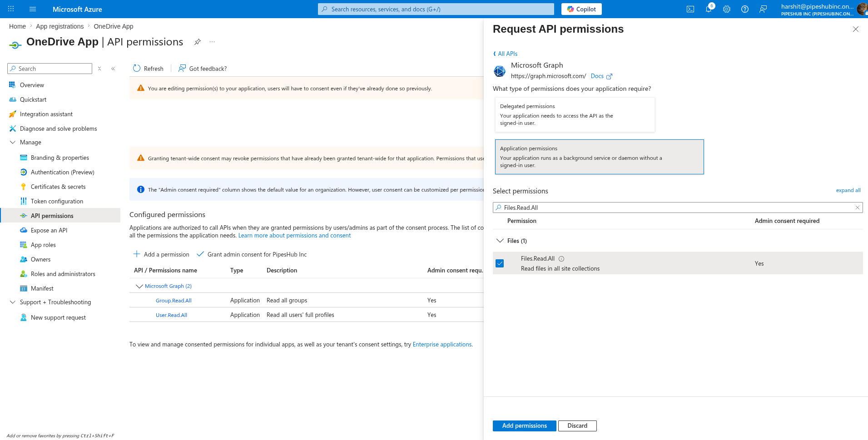Click the Select permissions search field

click(x=678, y=208)
